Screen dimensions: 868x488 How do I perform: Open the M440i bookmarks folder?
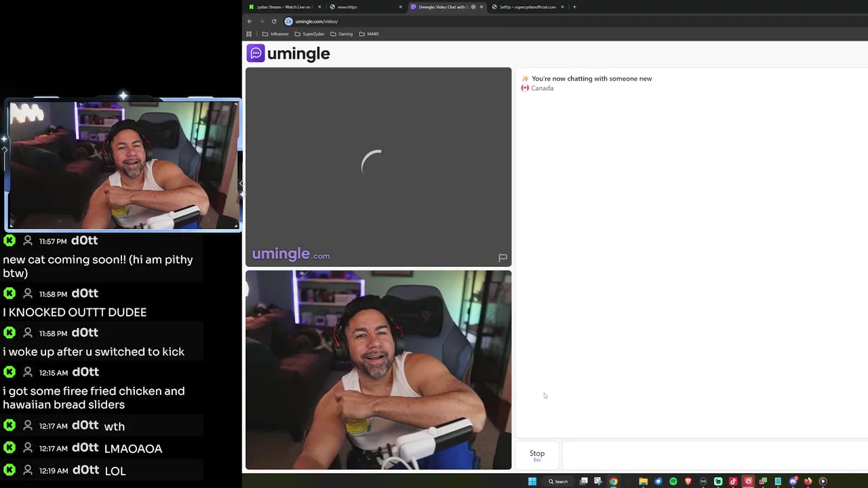click(x=369, y=34)
